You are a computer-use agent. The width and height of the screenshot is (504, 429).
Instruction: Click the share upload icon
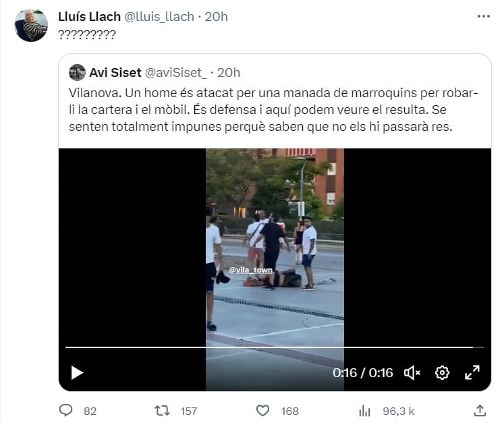[x=480, y=410]
